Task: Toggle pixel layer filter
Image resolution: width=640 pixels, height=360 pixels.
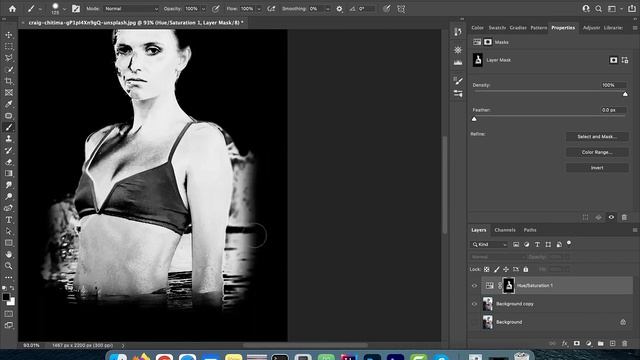Action: click(516, 244)
